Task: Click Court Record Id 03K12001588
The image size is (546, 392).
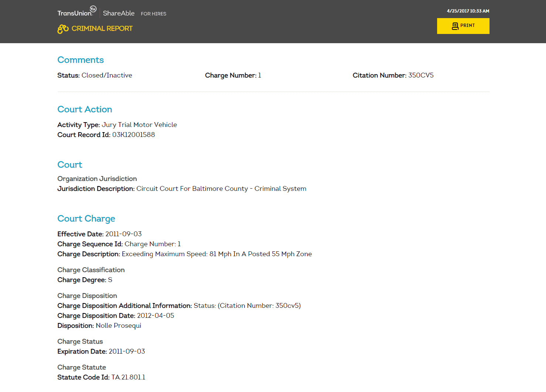Action: tap(133, 135)
